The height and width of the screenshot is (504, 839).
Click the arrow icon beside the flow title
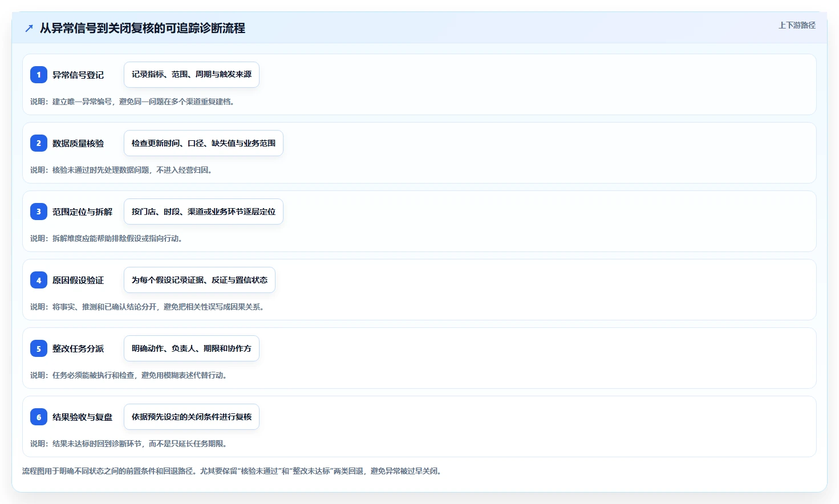[29, 28]
